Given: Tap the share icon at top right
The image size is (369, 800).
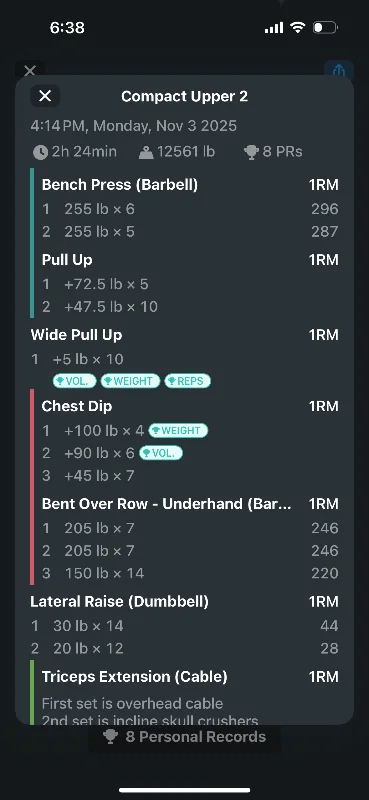Looking at the screenshot, I should click(x=339, y=69).
